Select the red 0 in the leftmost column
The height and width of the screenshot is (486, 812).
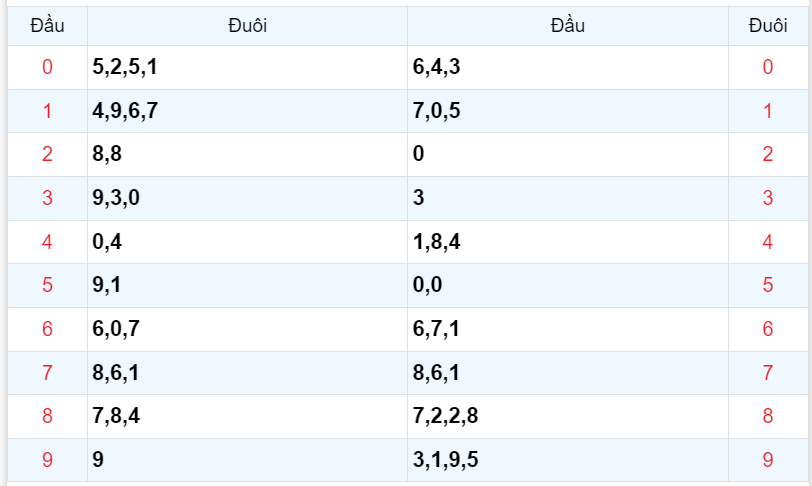[x=47, y=67]
